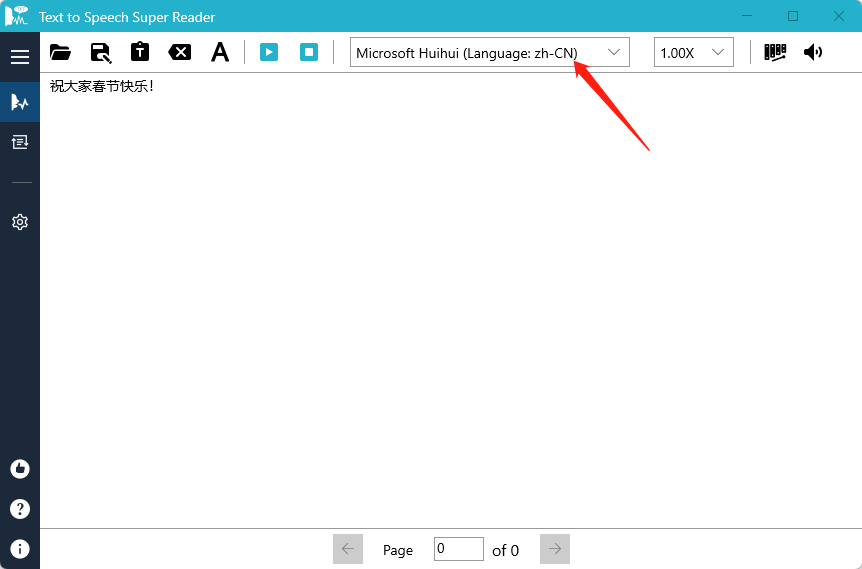
Task: Clear the text with delete icon
Action: click(x=180, y=52)
